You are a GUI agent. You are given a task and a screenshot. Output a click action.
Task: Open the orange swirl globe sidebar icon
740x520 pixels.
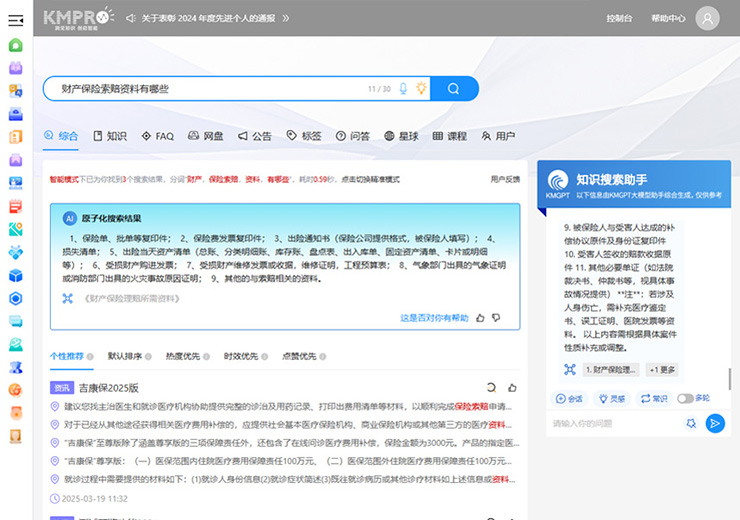[16, 390]
